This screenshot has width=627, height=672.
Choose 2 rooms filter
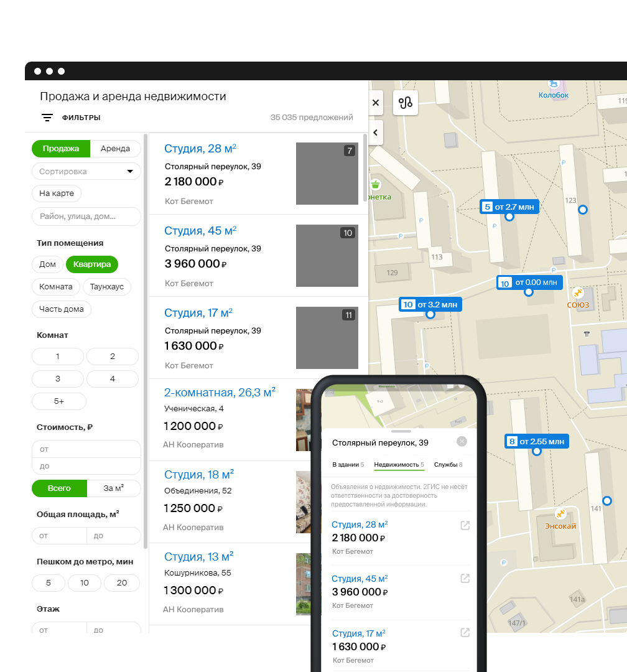(x=113, y=357)
